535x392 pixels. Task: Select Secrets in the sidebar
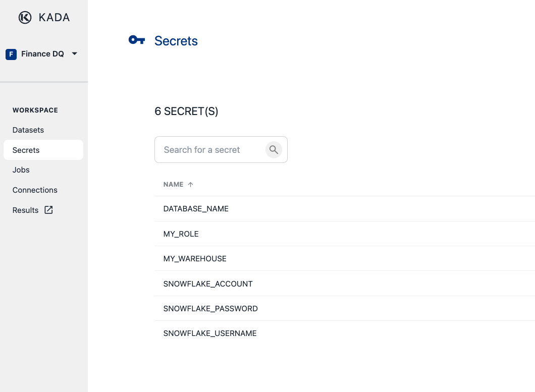[26, 150]
